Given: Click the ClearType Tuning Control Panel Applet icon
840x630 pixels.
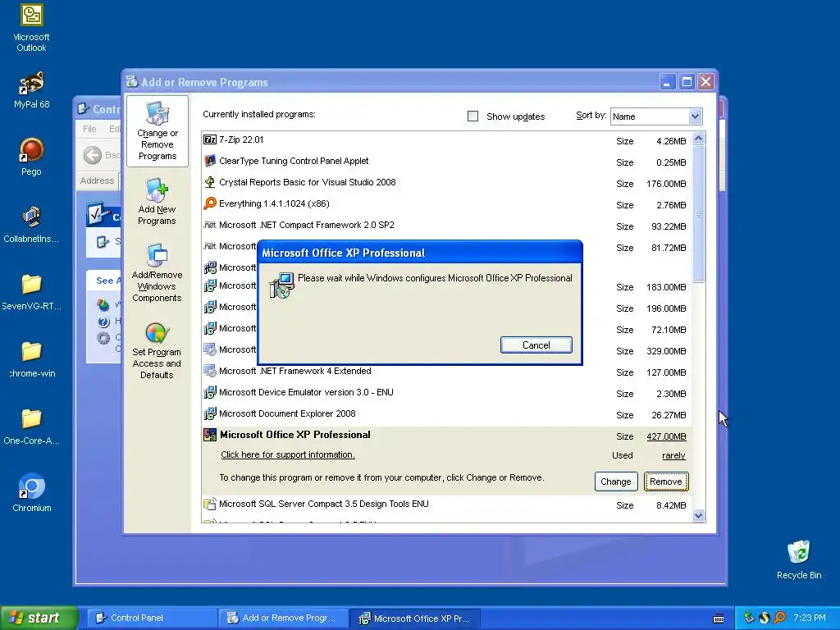Looking at the screenshot, I should point(209,162).
